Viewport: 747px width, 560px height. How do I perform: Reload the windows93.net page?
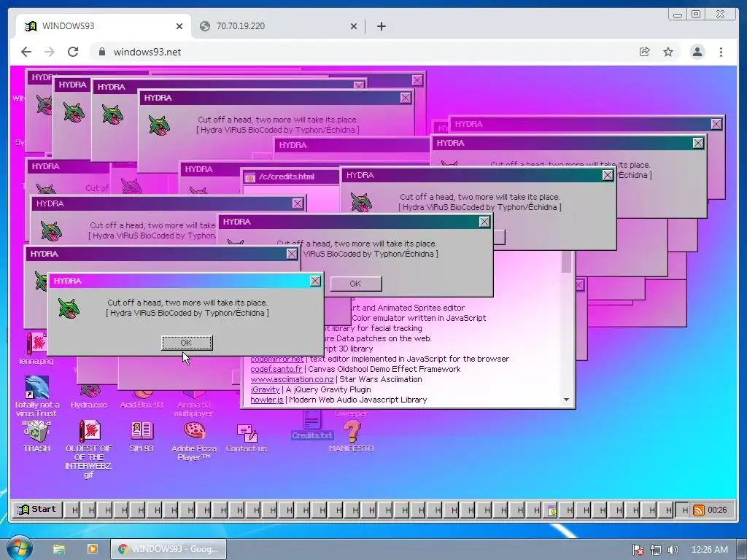coord(73,52)
